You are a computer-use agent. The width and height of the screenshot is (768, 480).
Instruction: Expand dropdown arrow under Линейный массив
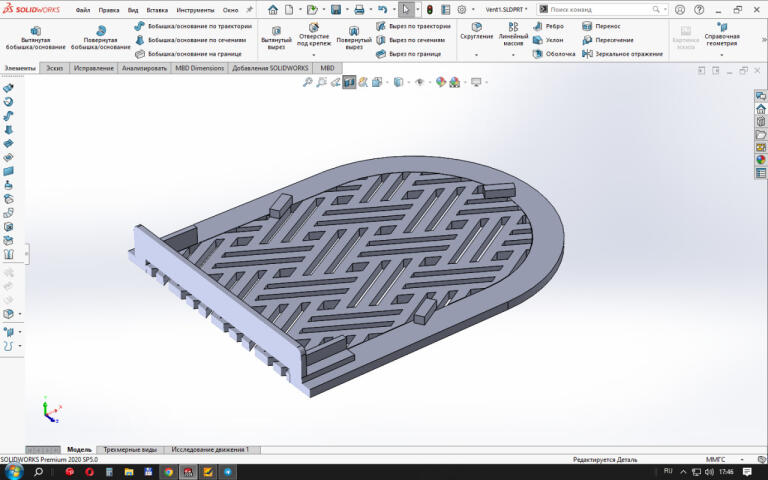pos(513,55)
